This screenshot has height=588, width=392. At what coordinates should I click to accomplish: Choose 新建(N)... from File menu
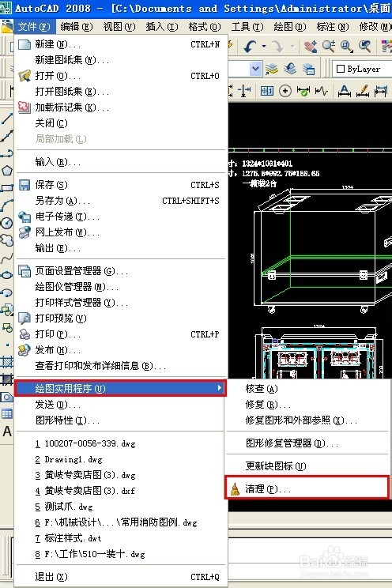[121, 44]
